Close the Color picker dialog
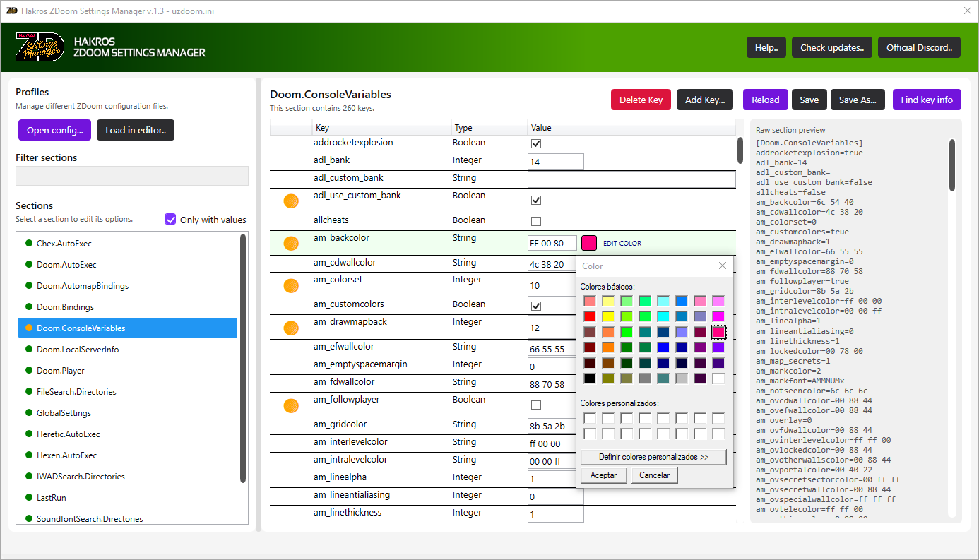979x560 pixels. pyautogui.click(x=723, y=266)
